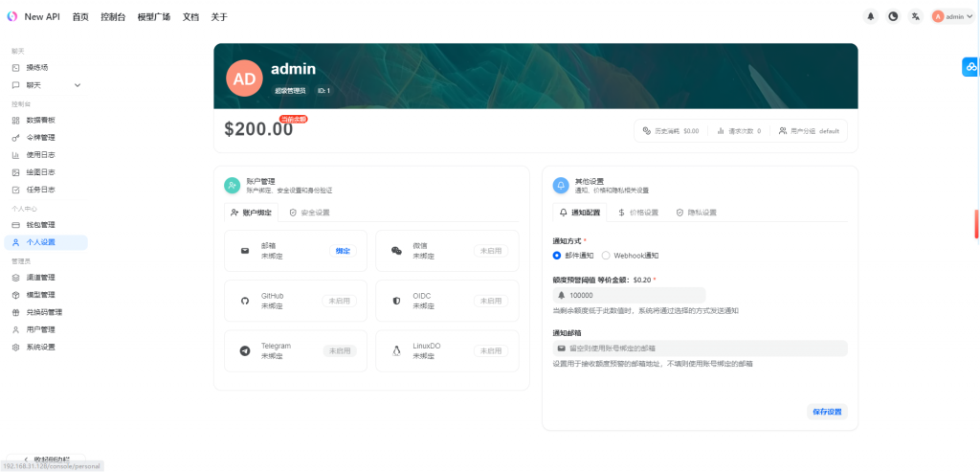This screenshot has width=980, height=472.
Task: Switch to the 通知配置 tab
Action: pos(580,213)
